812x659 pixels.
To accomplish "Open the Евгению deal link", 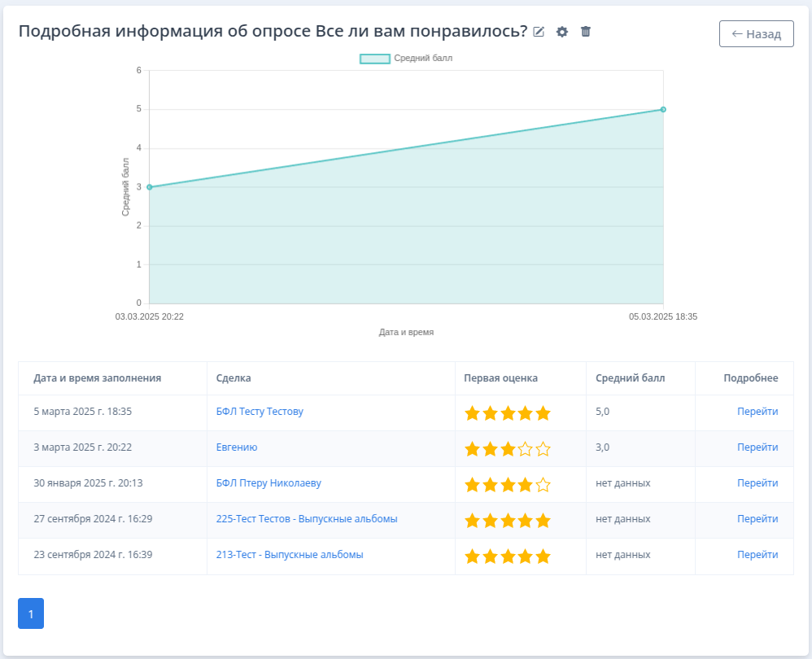I will tap(237, 447).
